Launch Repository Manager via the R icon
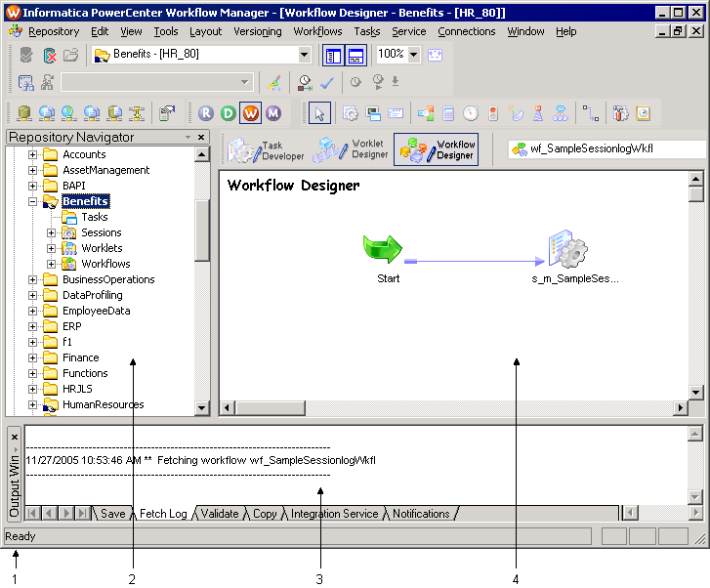This screenshot has height=588, width=710. tap(206, 113)
